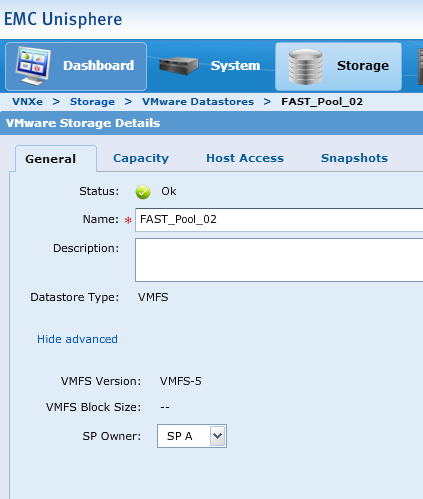Image resolution: width=423 pixels, height=499 pixels.
Task: Click the SP Owner label
Action: (x=112, y=436)
